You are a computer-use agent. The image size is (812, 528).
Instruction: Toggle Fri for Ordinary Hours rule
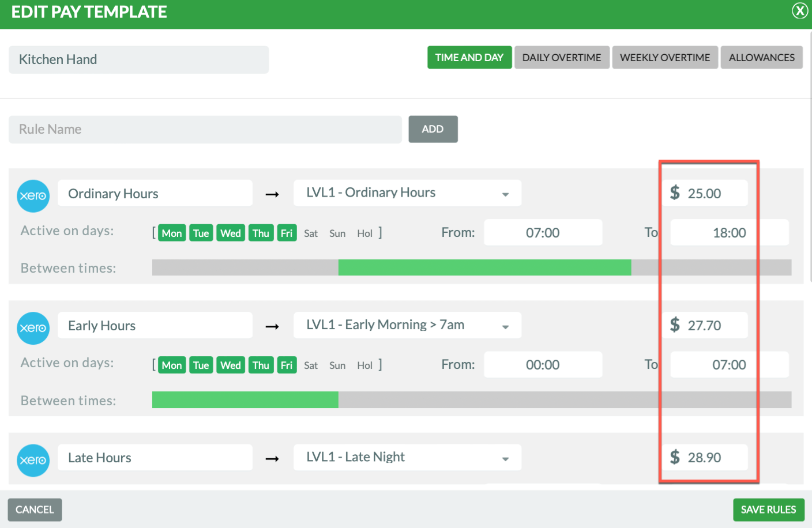(x=287, y=233)
